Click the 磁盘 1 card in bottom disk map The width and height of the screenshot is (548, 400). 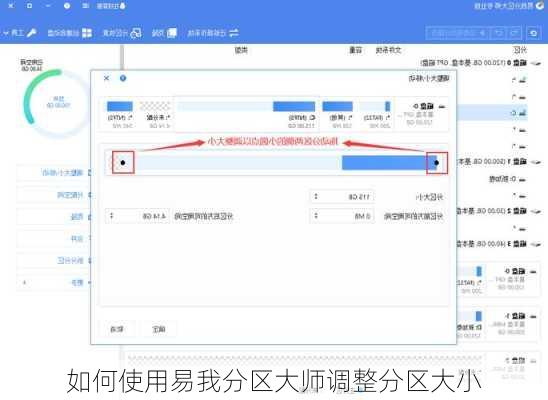[512, 325]
